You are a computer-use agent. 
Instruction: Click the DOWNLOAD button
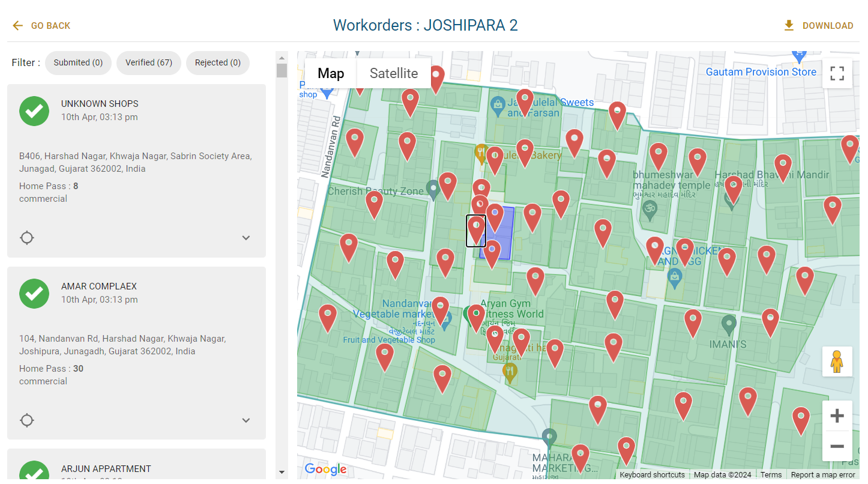point(818,26)
